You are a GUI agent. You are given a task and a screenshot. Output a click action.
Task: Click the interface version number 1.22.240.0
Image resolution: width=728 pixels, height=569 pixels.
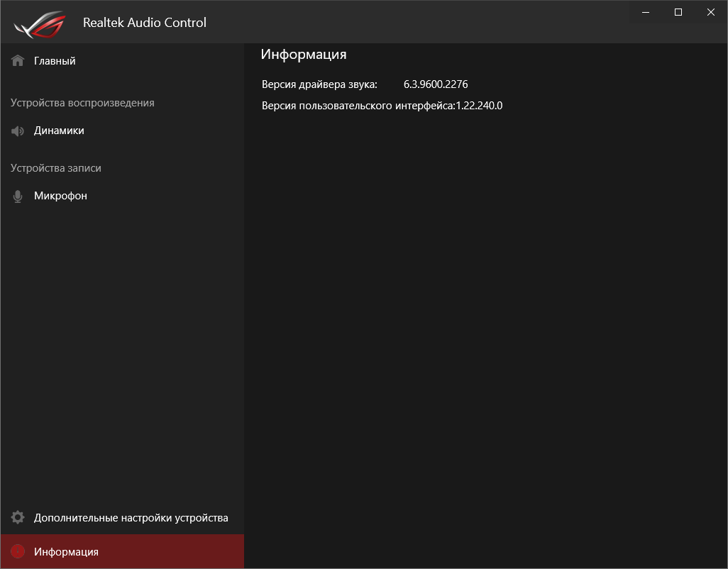pyautogui.click(x=479, y=106)
